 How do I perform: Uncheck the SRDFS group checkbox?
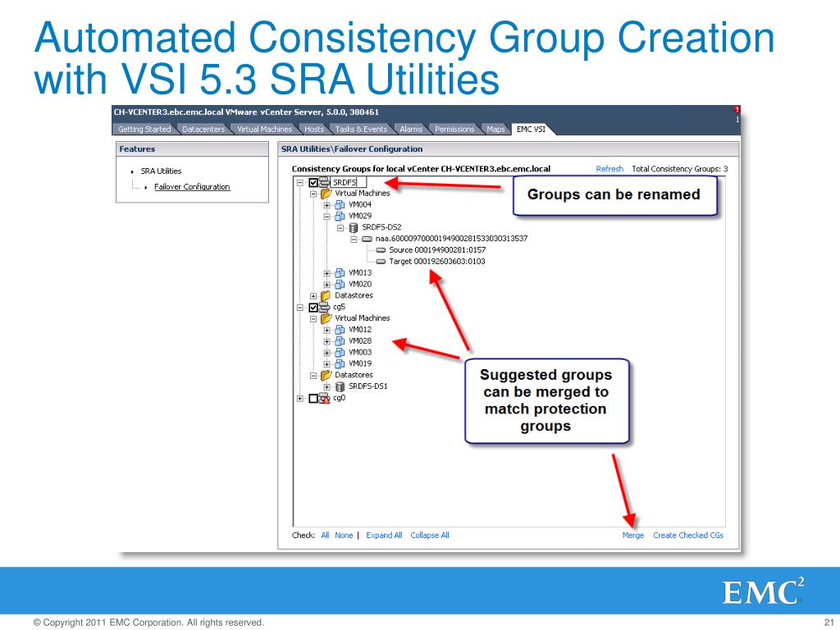pos(313,183)
